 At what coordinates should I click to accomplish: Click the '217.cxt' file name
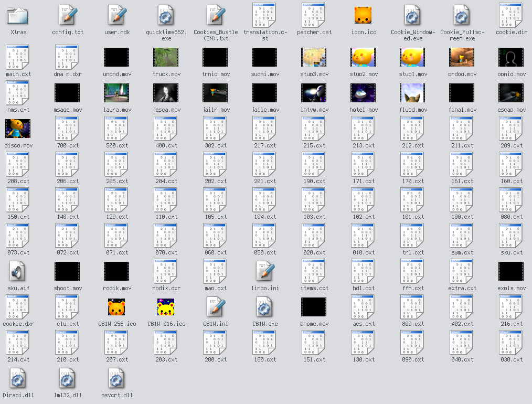point(264,145)
